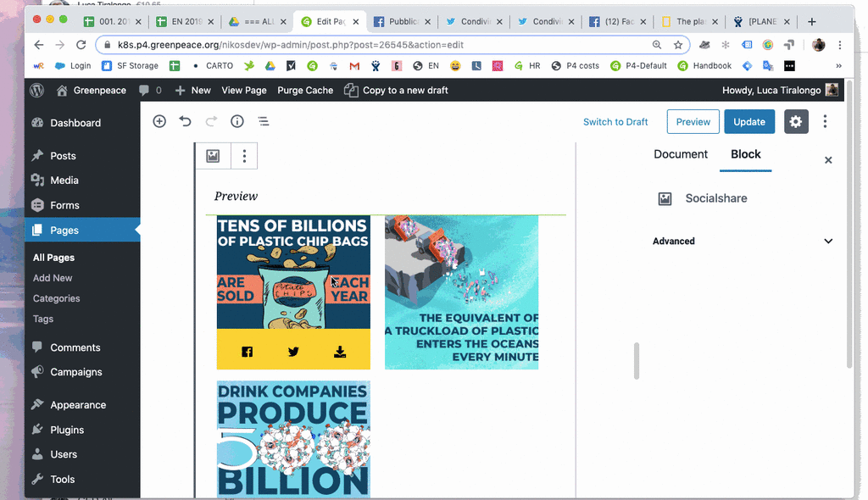
Task: Open more tools and options menu
Action: [x=825, y=122]
